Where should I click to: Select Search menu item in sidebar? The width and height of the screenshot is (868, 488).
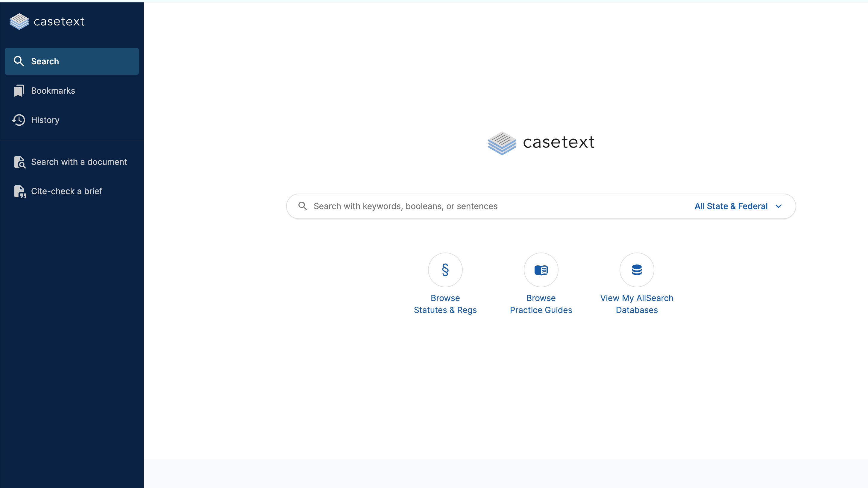72,61
